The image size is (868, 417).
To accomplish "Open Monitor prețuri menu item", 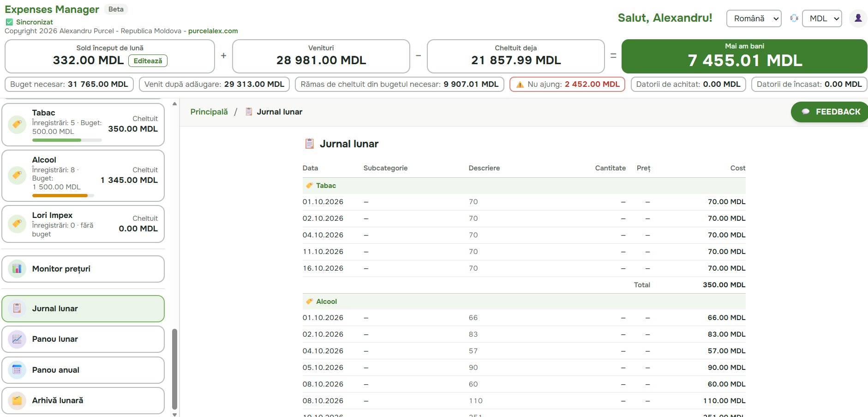I will tap(83, 269).
